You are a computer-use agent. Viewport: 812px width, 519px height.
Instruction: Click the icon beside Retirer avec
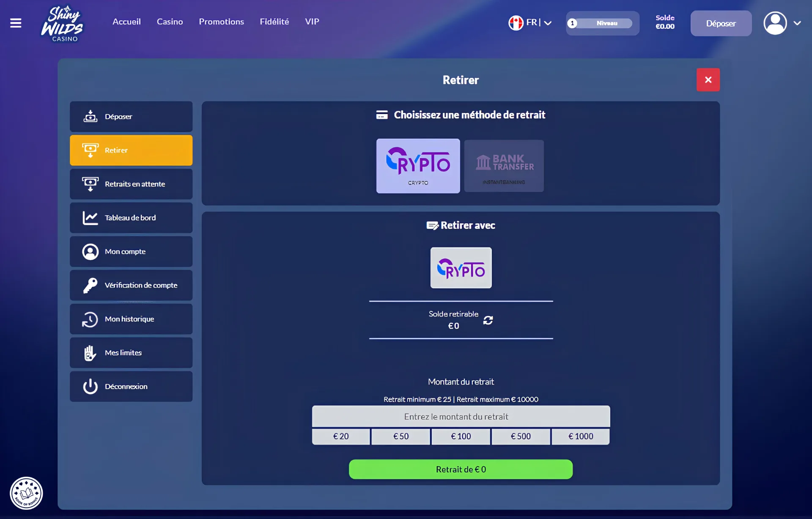[x=432, y=225]
